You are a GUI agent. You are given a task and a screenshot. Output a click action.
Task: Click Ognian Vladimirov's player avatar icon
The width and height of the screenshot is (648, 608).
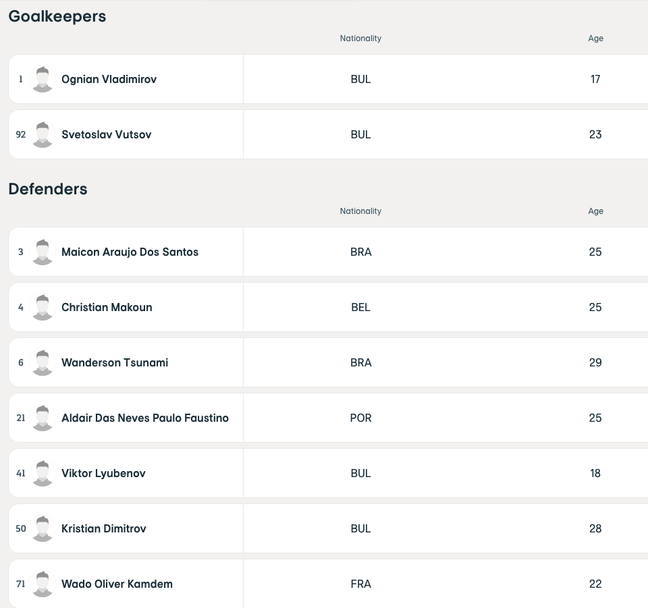pos(42,79)
